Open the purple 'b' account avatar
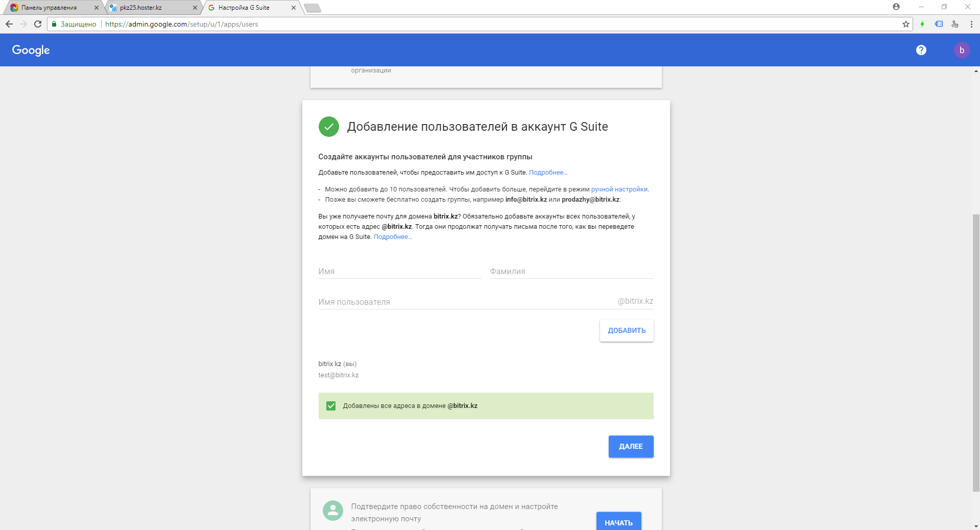The image size is (980, 530). 962,50
